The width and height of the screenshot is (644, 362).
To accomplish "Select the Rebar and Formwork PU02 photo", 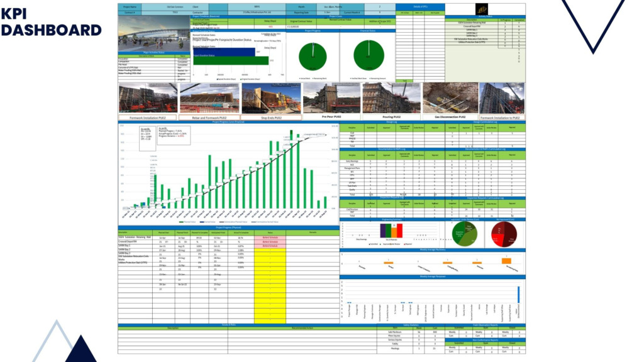I will [x=209, y=98].
